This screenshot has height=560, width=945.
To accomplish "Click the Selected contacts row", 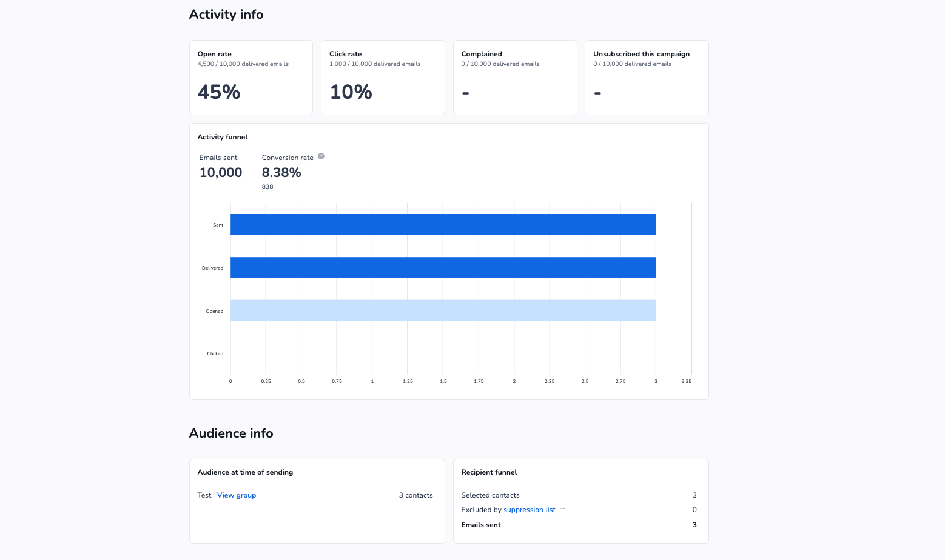I will point(579,495).
